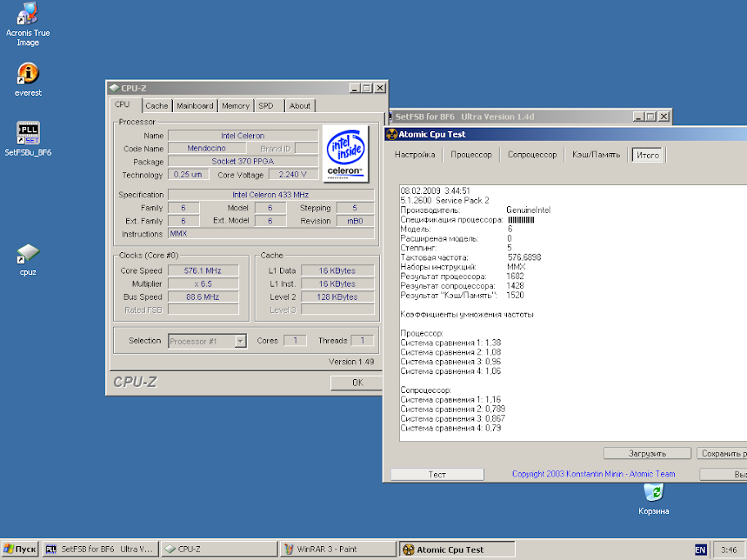Open the Корзина recycle bin icon

[x=654, y=499]
